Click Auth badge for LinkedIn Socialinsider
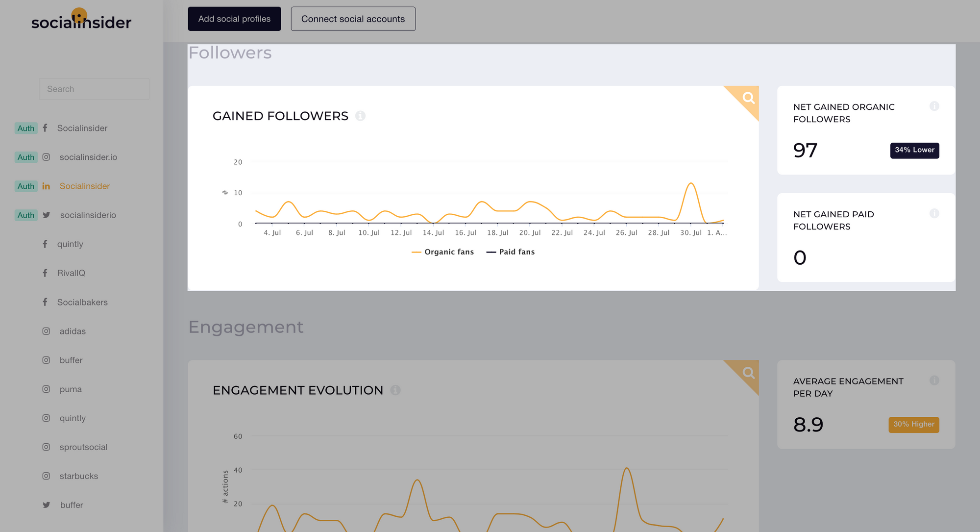Viewport: 980px width, 532px height. pos(26,186)
